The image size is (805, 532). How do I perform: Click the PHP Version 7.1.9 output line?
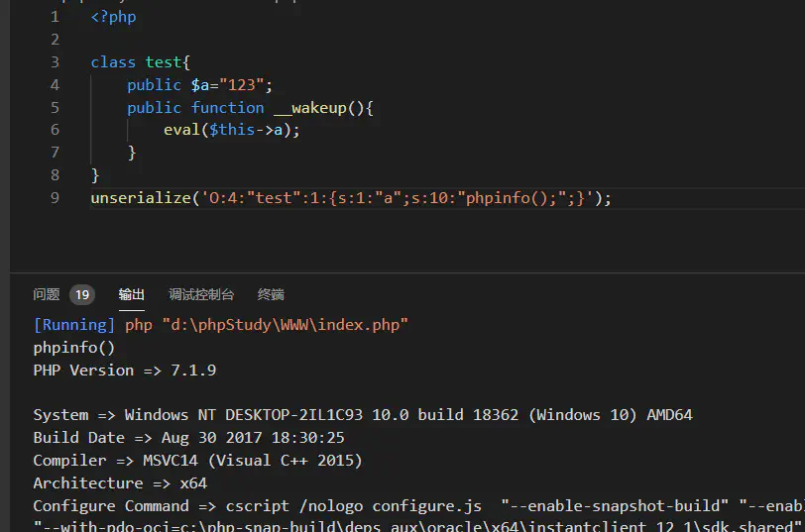125,371
